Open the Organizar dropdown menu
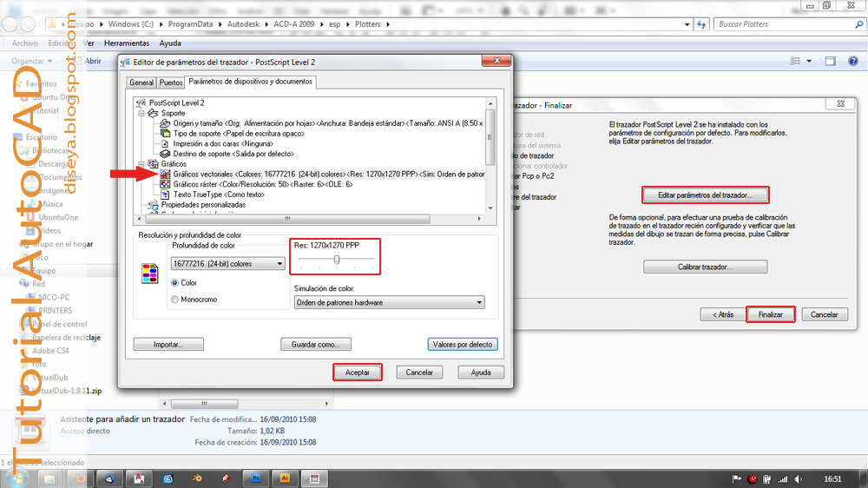 [31, 61]
